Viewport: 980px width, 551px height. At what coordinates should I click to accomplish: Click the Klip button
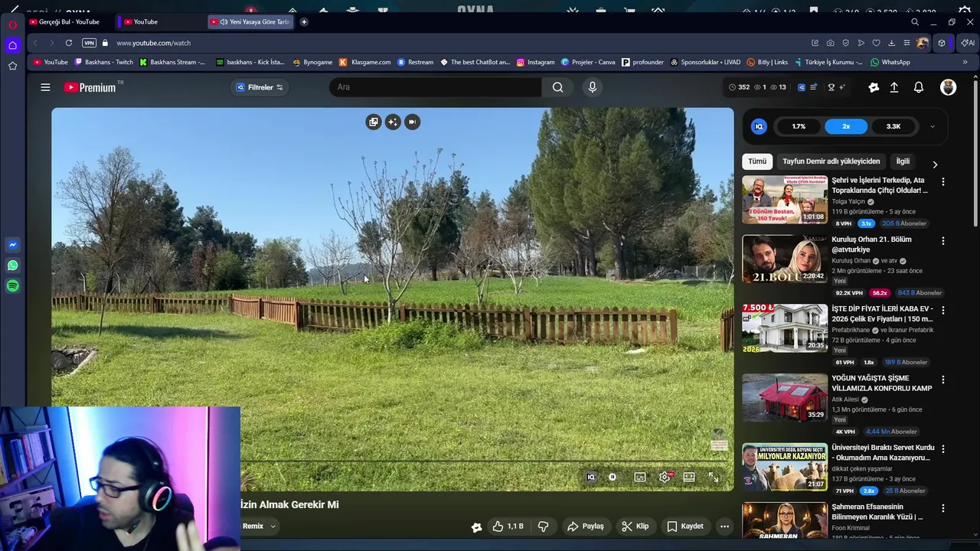pyautogui.click(x=635, y=526)
